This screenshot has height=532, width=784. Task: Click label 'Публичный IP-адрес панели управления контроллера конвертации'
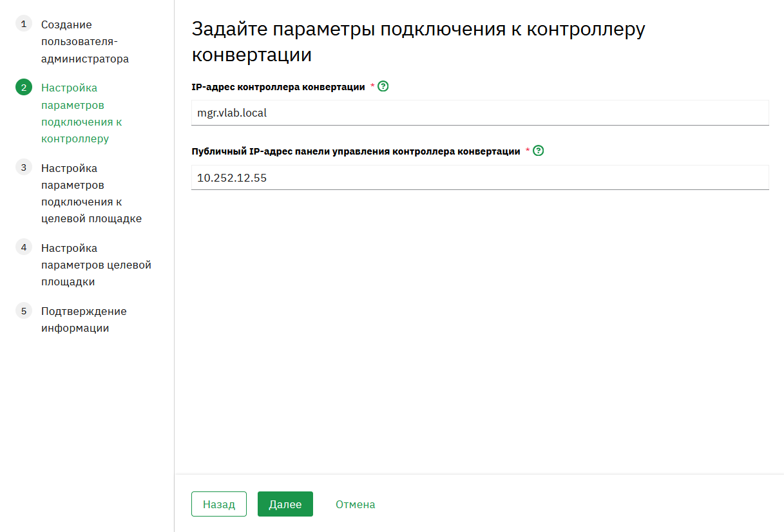356,151
